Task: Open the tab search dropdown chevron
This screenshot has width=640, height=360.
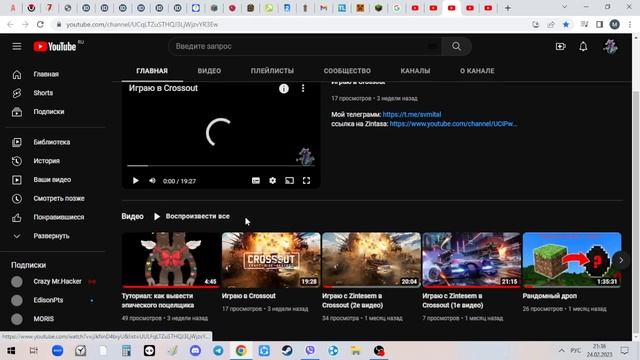Action: (x=564, y=7)
